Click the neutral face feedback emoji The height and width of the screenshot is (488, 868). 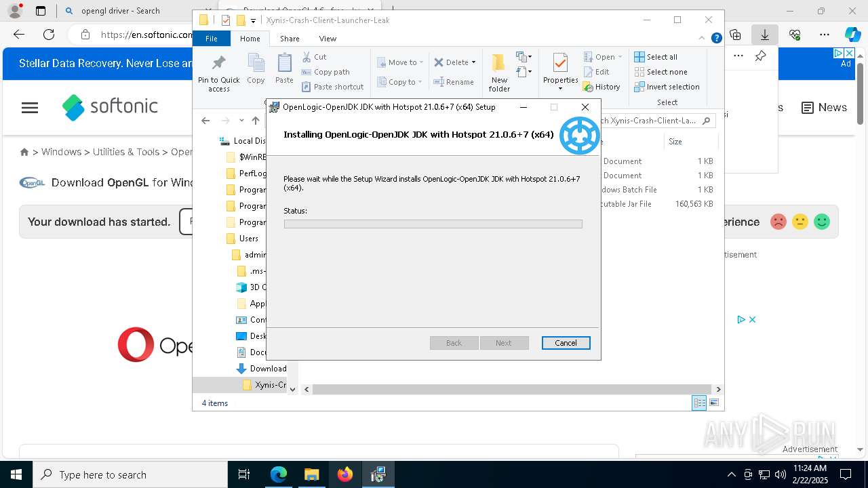[800, 222]
